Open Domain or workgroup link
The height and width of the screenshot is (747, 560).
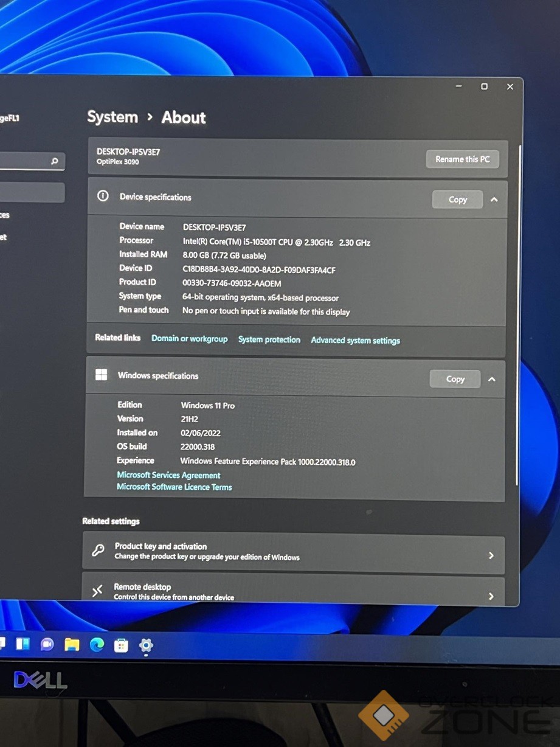click(x=189, y=339)
